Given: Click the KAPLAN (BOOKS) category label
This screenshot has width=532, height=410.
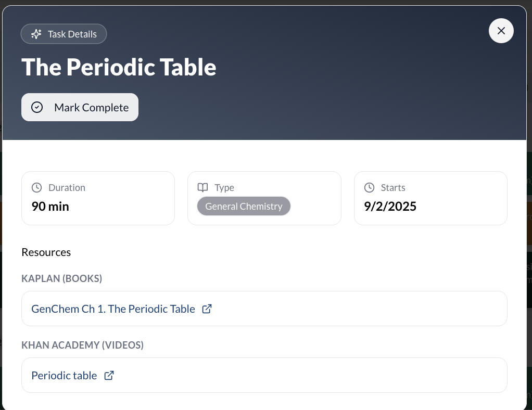Looking at the screenshot, I should pyautogui.click(x=62, y=279).
